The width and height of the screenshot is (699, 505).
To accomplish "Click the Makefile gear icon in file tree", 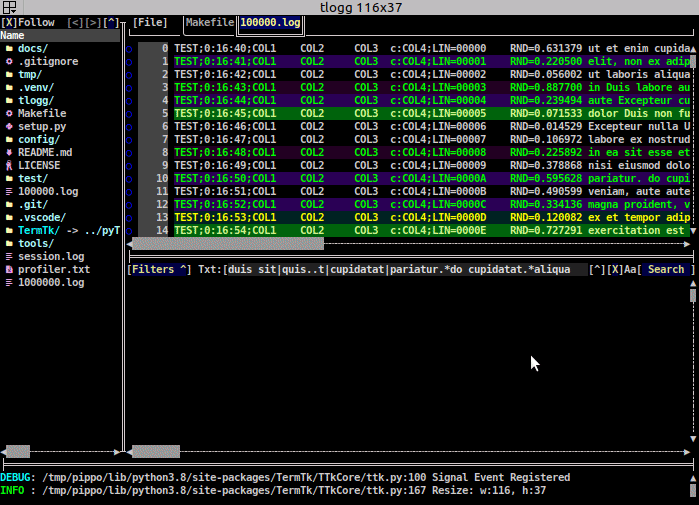I will [x=9, y=113].
